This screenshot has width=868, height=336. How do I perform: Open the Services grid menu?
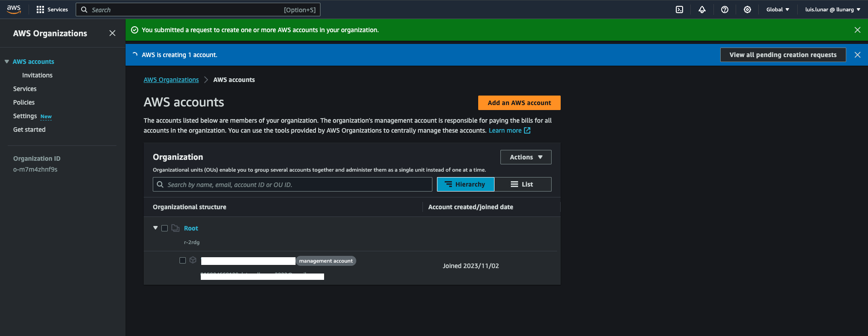coord(52,10)
